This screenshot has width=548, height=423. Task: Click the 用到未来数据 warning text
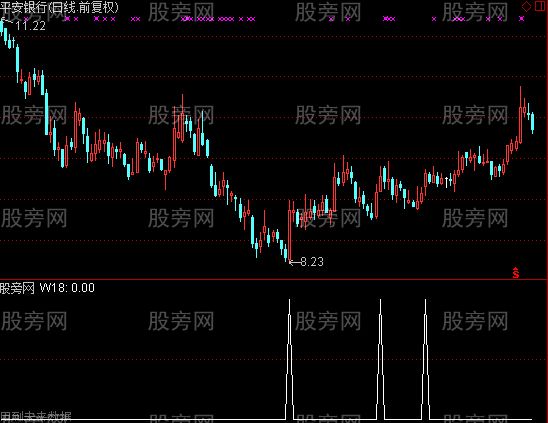tap(36, 417)
